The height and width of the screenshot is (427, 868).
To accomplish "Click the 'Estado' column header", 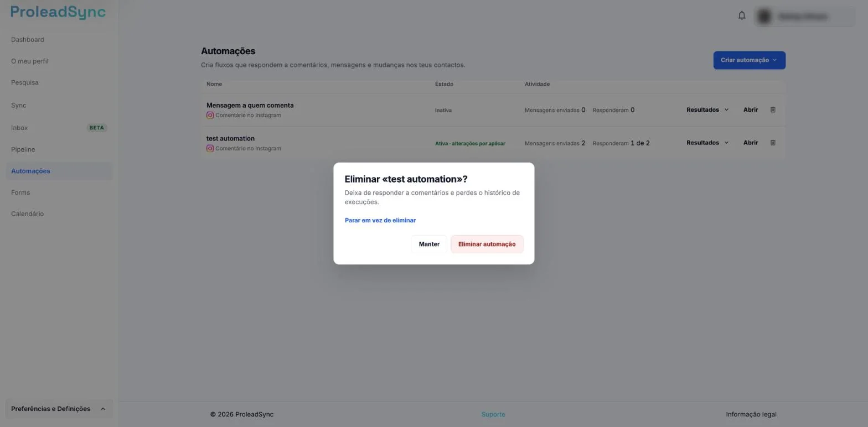I will tap(444, 84).
